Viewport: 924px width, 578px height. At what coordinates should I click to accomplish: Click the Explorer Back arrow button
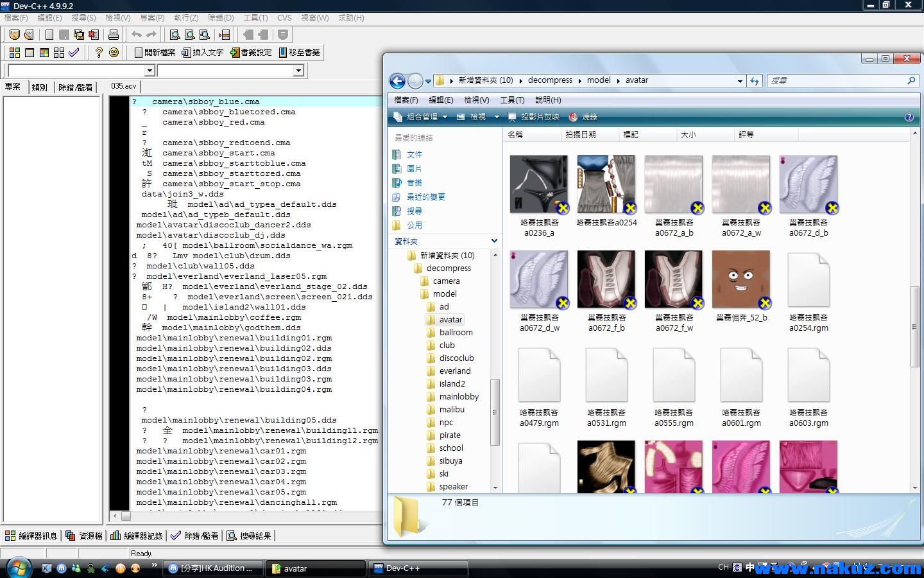tap(397, 81)
